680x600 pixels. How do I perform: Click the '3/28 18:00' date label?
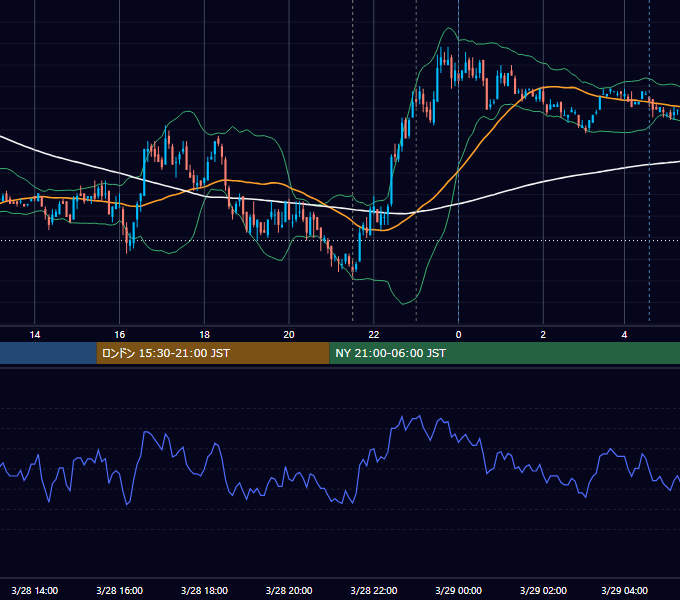click(204, 590)
